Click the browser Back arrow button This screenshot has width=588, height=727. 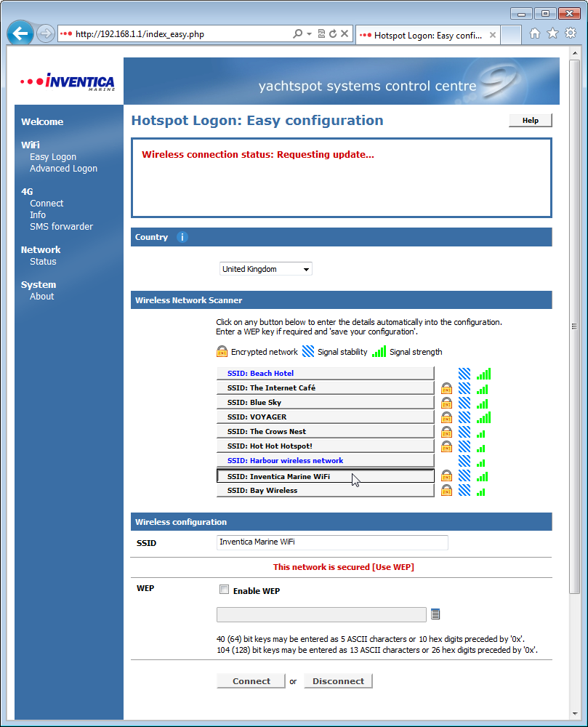point(20,33)
